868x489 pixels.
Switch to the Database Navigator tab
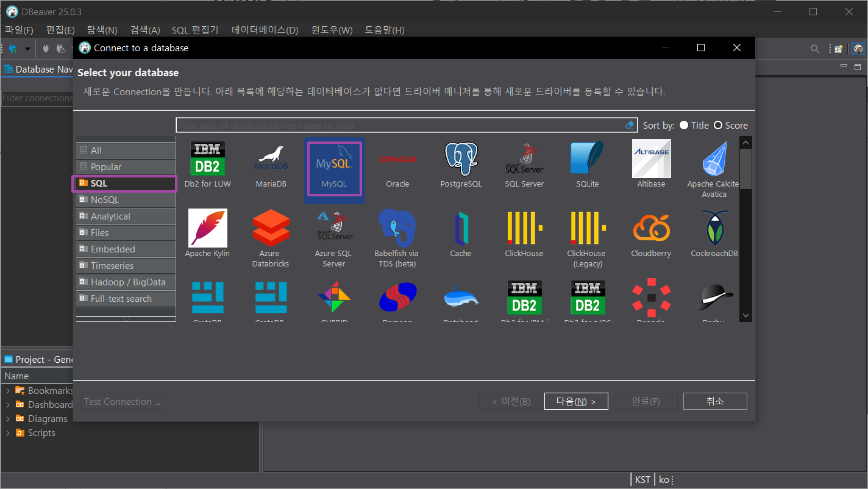click(x=38, y=69)
